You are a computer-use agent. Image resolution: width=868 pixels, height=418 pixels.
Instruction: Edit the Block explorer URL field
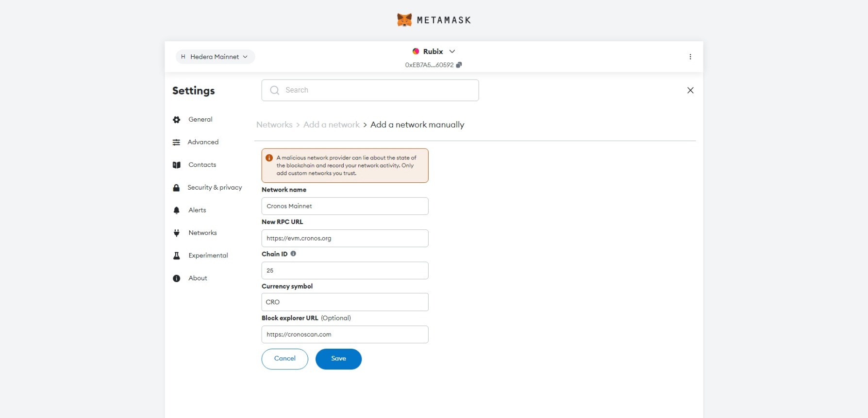tap(345, 335)
